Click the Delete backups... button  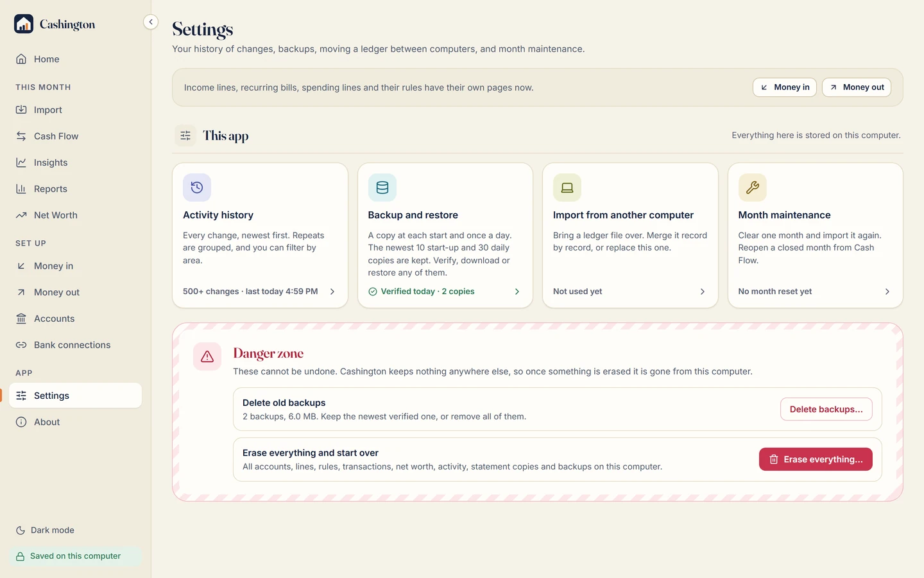826,409
